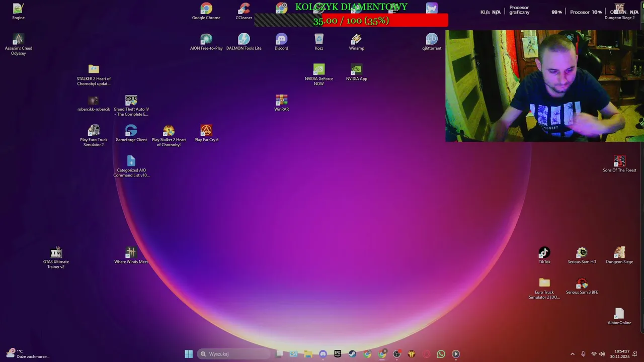
Task: Open the Kosz recycle bin
Action: click(319, 42)
